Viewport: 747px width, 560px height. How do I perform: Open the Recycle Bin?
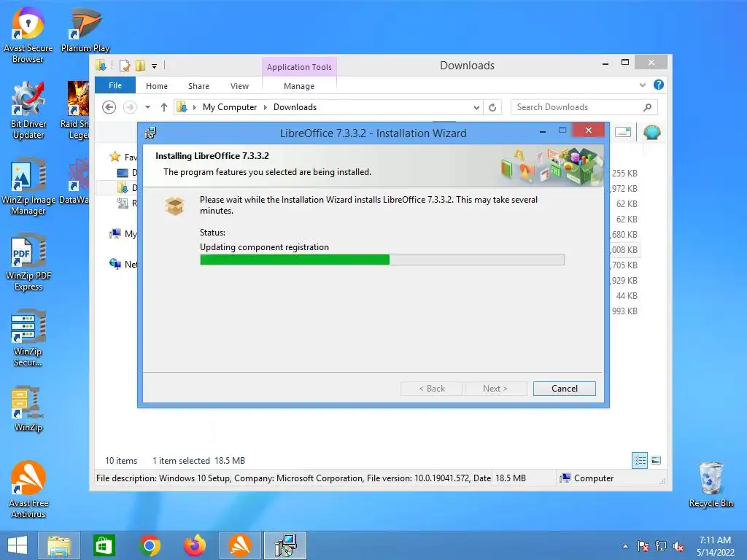point(711,485)
